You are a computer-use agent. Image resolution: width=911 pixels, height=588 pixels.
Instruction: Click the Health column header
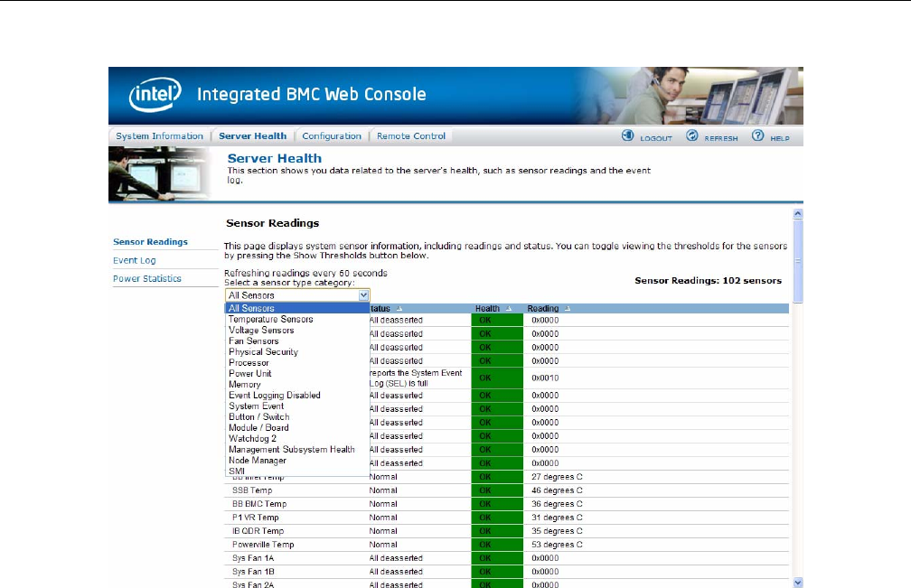point(487,309)
